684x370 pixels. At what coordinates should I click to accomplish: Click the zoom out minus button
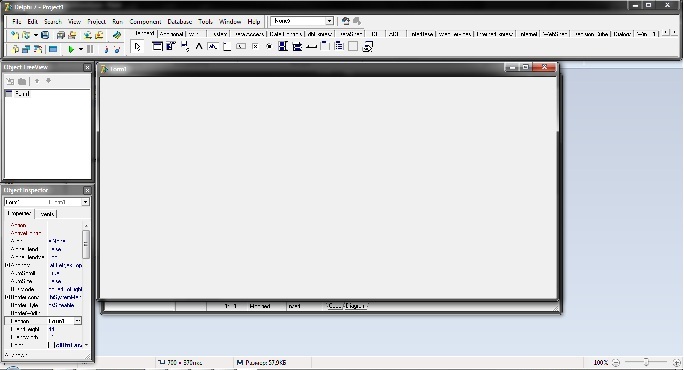(616, 362)
